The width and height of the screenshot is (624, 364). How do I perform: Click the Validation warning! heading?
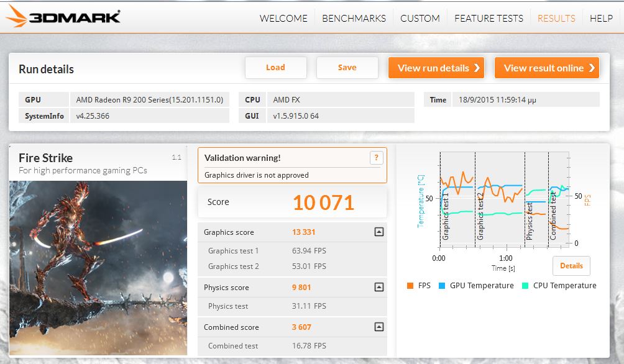point(242,158)
